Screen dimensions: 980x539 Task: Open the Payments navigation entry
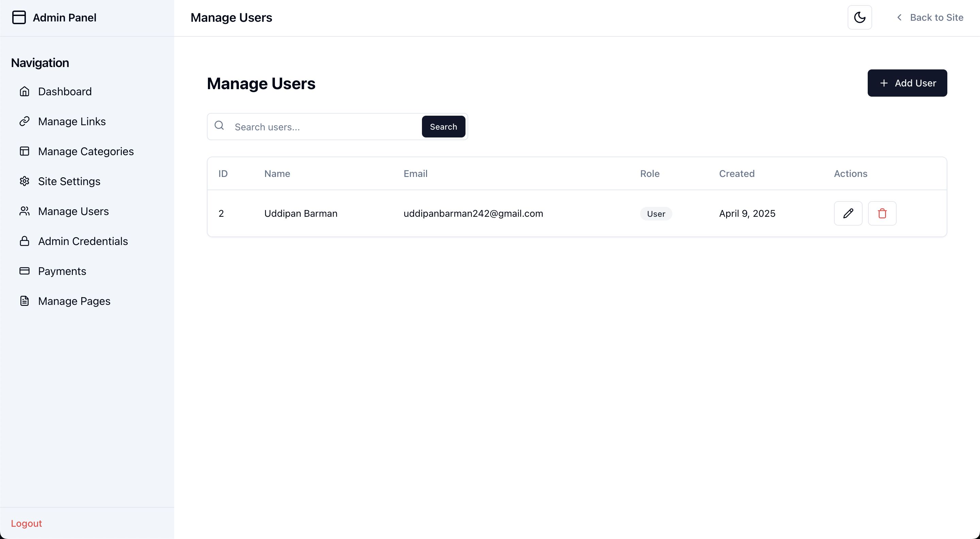click(62, 271)
